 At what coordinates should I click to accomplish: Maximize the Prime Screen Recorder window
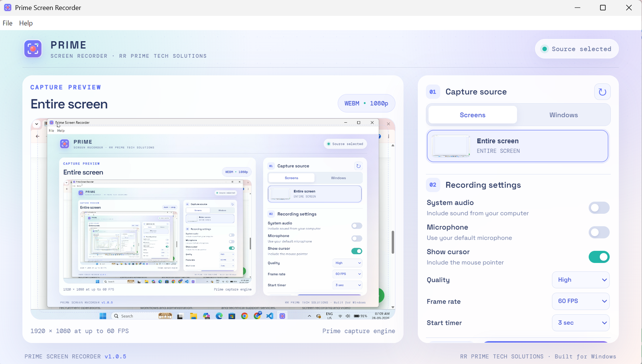click(x=603, y=8)
